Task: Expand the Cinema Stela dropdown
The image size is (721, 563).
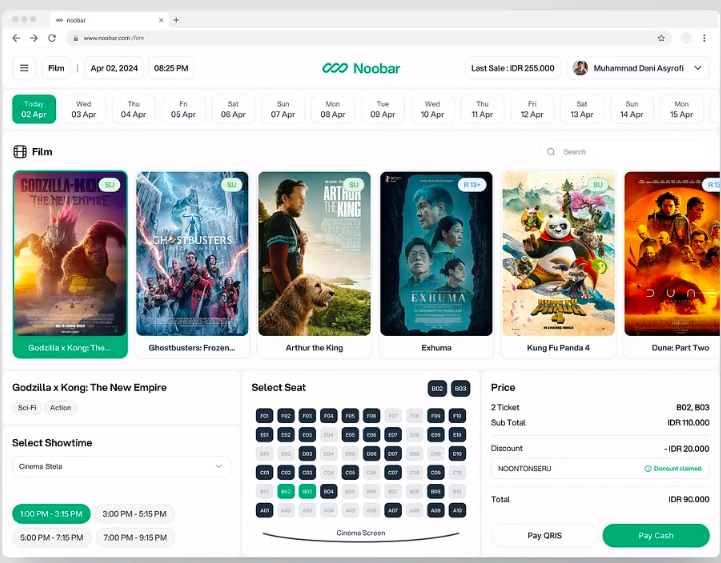Action: (121, 466)
